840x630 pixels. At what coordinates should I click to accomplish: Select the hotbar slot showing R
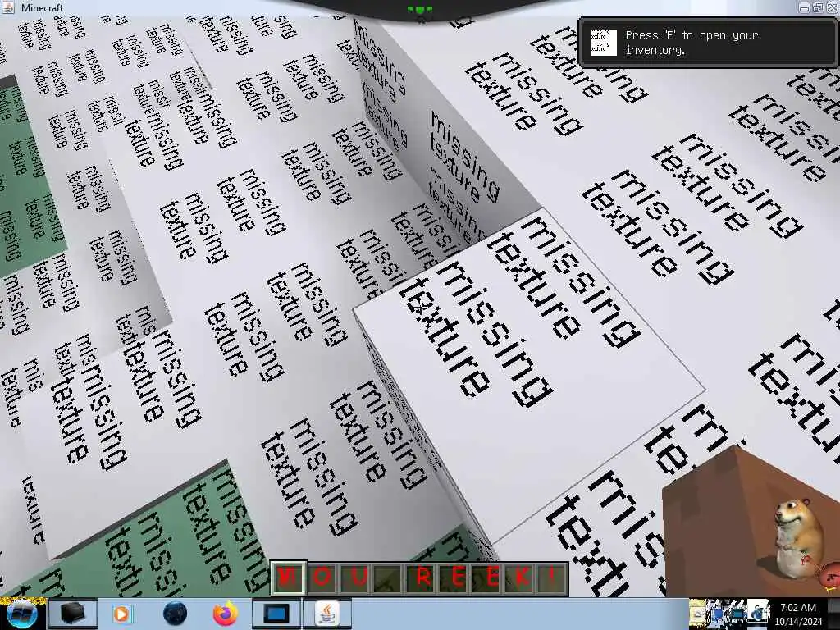pos(421,578)
